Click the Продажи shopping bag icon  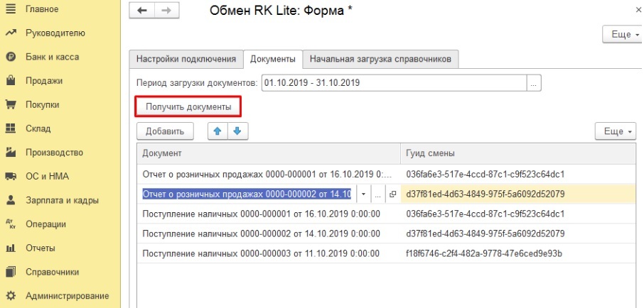[x=11, y=81]
